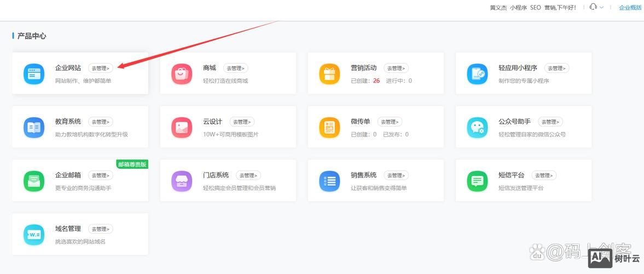Click the 企业网站 title text
Screen dimensions: 644x274
pos(68,68)
